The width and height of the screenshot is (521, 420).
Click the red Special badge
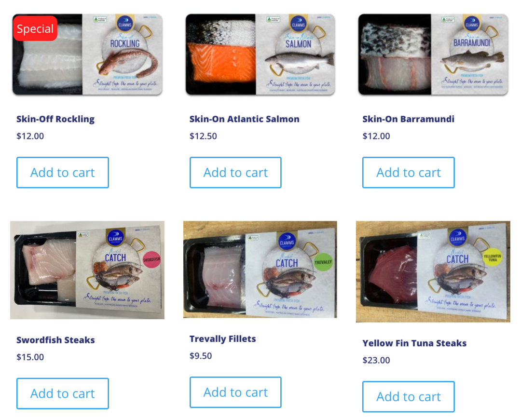35,28
